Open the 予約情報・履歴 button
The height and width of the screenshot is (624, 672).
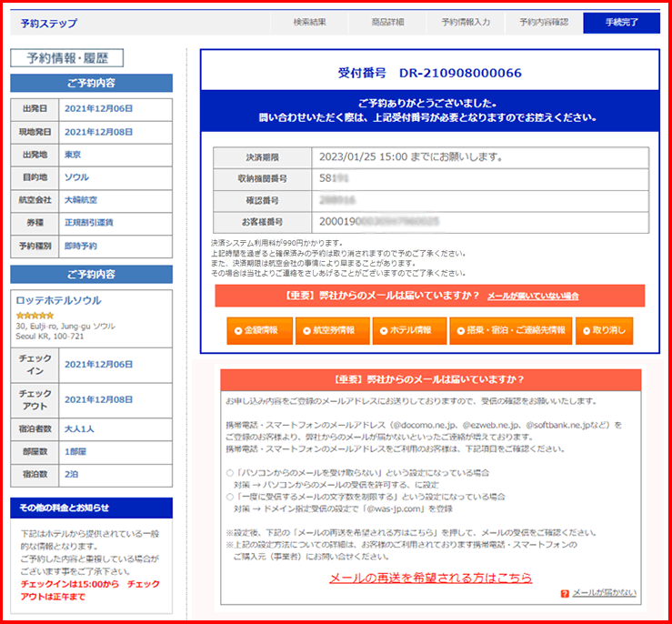[66, 58]
